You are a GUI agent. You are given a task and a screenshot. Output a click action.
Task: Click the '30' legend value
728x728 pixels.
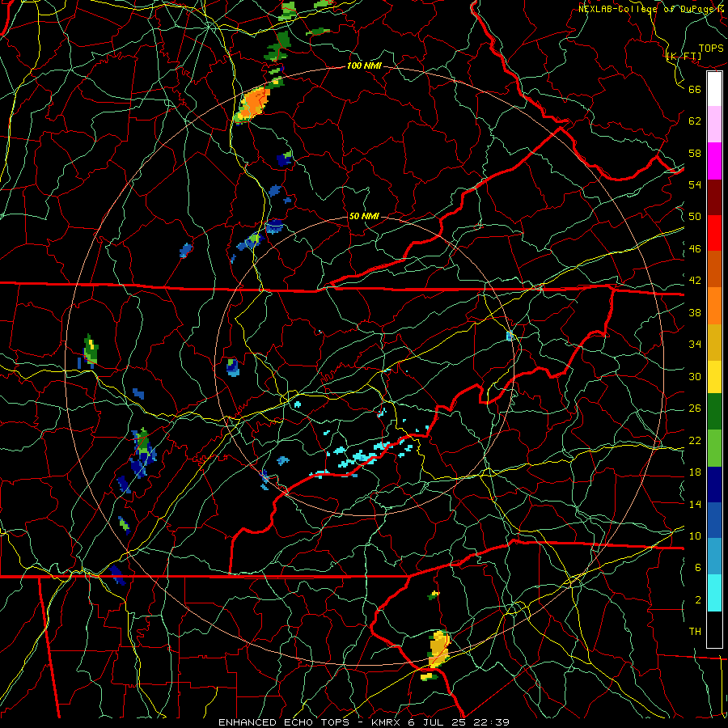pos(695,376)
